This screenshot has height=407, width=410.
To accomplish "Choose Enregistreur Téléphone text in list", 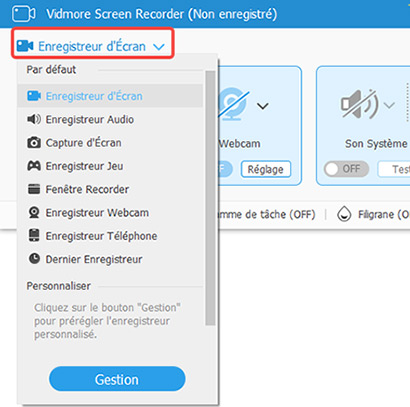I will [101, 236].
